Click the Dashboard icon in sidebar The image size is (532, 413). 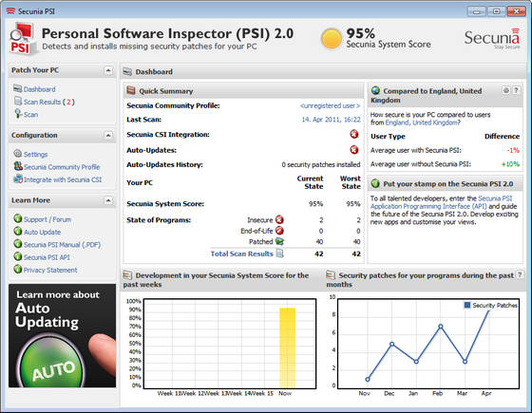click(18, 89)
